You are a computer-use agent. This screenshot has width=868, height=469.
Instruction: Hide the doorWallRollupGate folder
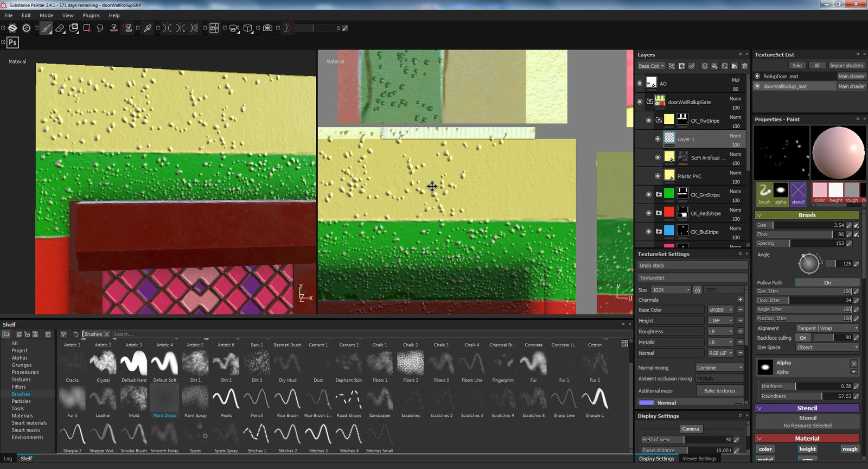(640, 102)
